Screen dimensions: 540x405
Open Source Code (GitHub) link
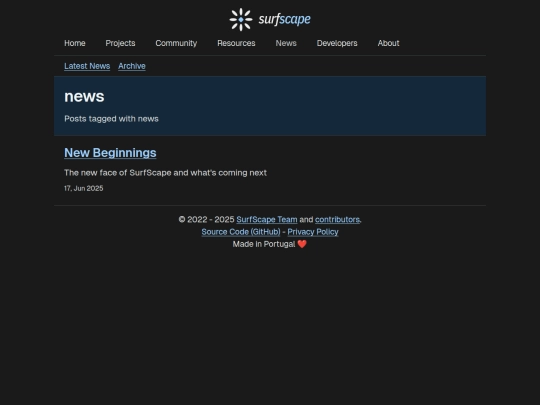tap(241, 232)
